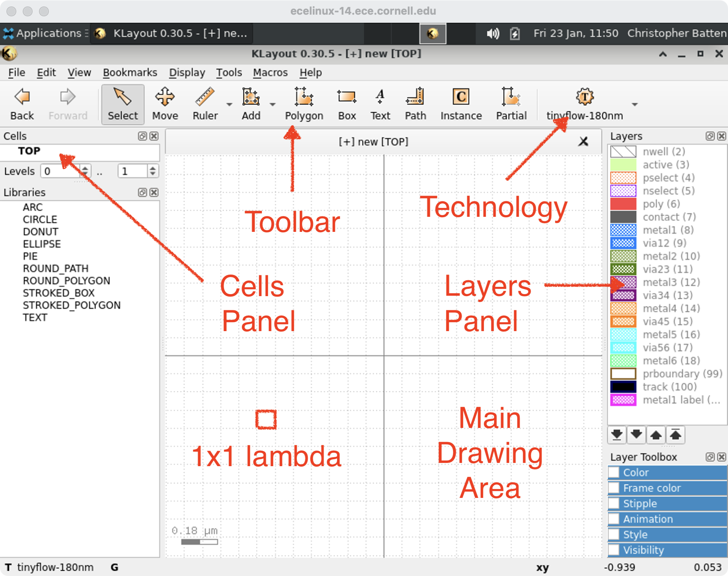Toggle the Color section in Layer Toolbox
The height and width of the screenshot is (576, 728).
coord(614,473)
